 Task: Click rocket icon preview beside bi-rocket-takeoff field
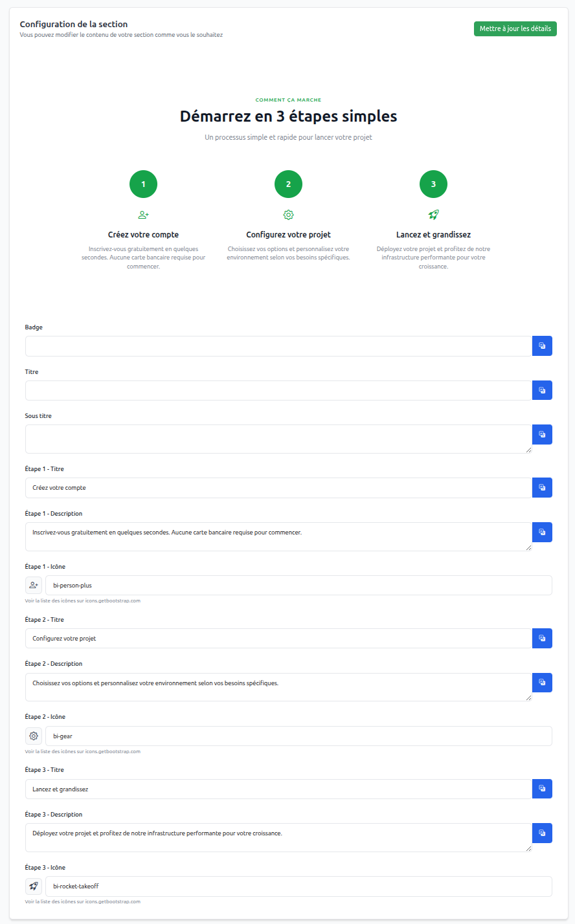pos(34,886)
